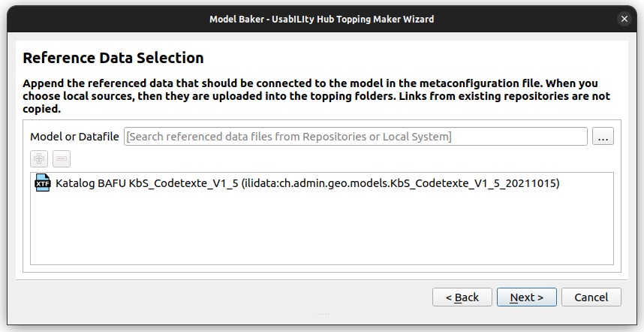Go back with the Back button

pyautogui.click(x=462, y=297)
